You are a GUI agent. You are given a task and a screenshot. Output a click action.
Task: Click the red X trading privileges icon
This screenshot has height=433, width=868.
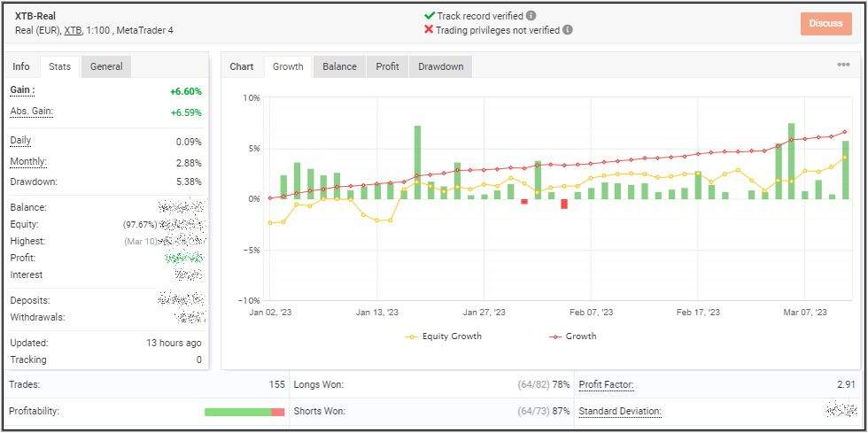pyautogui.click(x=430, y=29)
